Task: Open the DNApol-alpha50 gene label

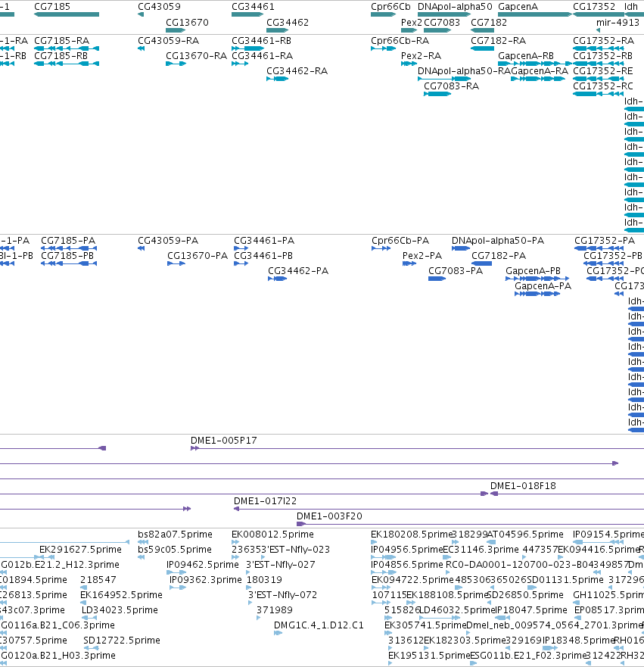Action: click(x=455, y=7)
